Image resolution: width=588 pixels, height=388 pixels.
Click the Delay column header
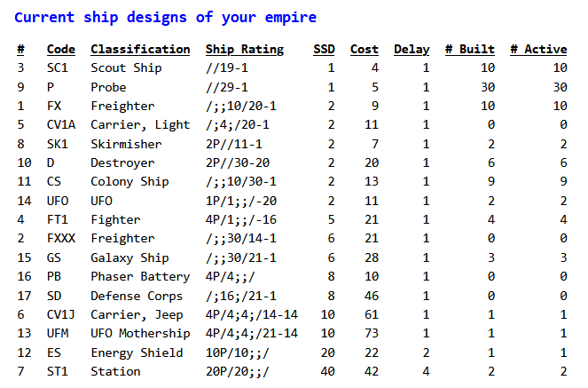(412, 50)
